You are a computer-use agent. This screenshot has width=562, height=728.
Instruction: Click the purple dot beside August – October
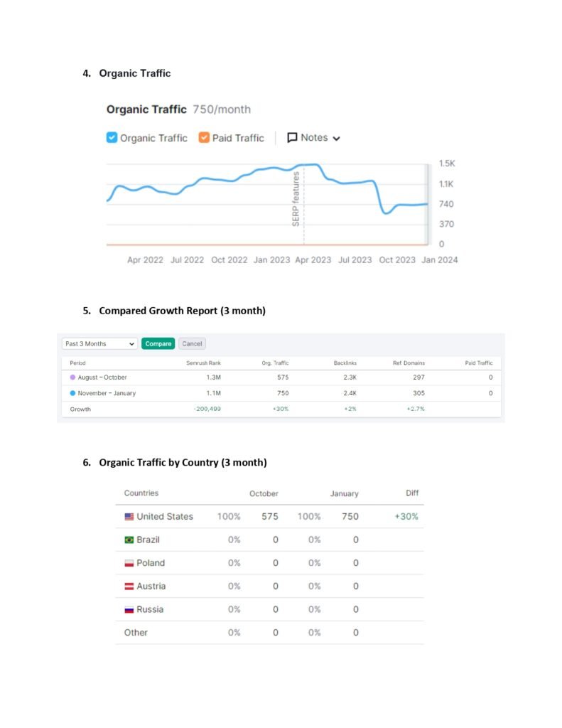(x=72, y=378)
